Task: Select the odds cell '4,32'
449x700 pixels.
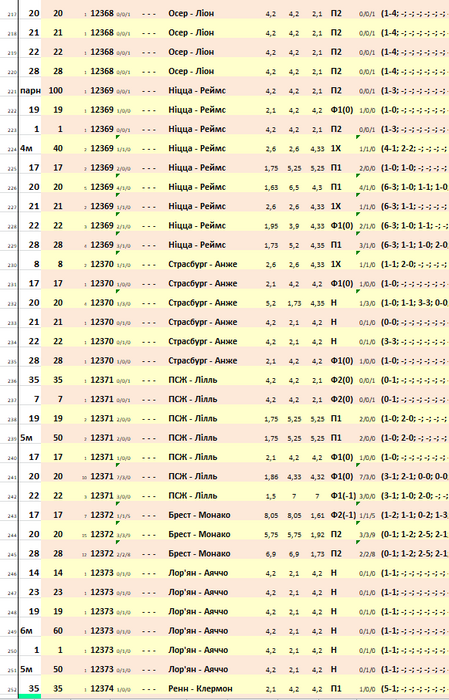Action: click(317, 477)
